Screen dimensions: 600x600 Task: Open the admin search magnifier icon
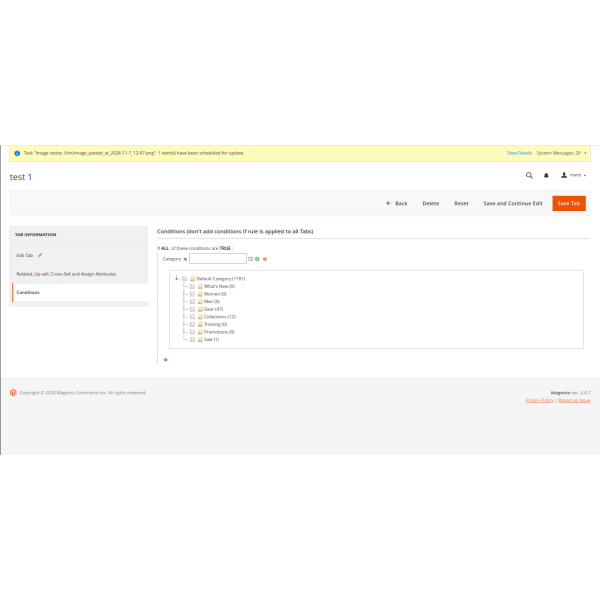coord(529,175)
